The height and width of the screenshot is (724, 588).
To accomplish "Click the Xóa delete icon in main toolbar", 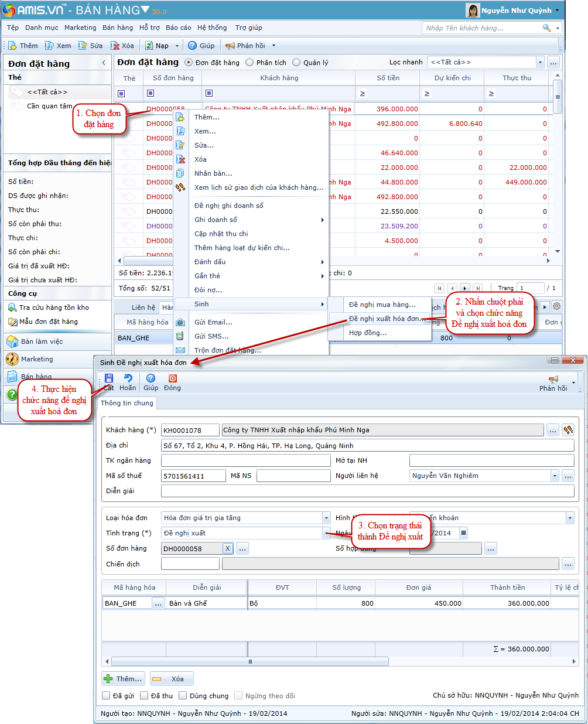I will 116,46.
